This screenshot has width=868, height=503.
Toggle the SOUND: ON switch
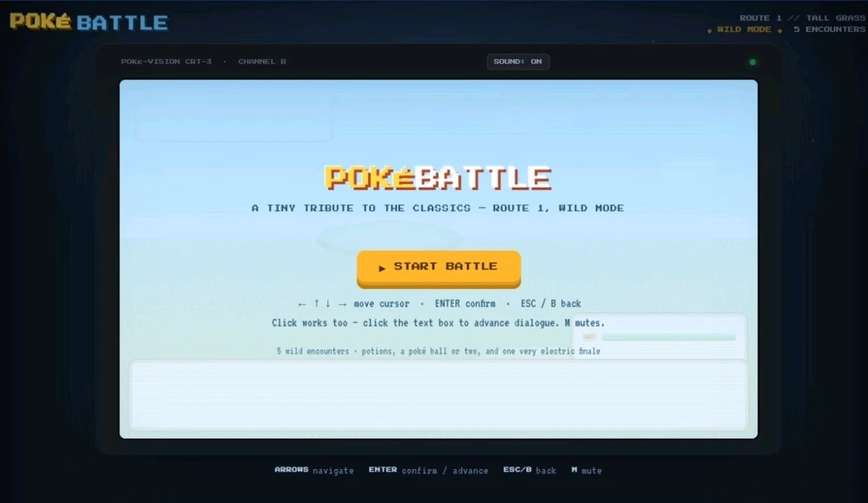pos(518,62)
